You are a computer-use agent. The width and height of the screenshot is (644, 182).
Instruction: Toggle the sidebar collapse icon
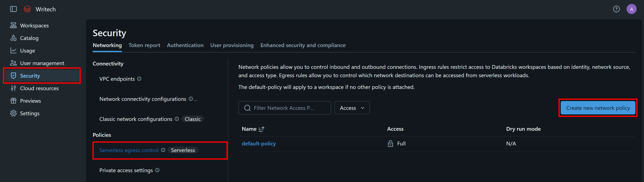coord(13,9)
